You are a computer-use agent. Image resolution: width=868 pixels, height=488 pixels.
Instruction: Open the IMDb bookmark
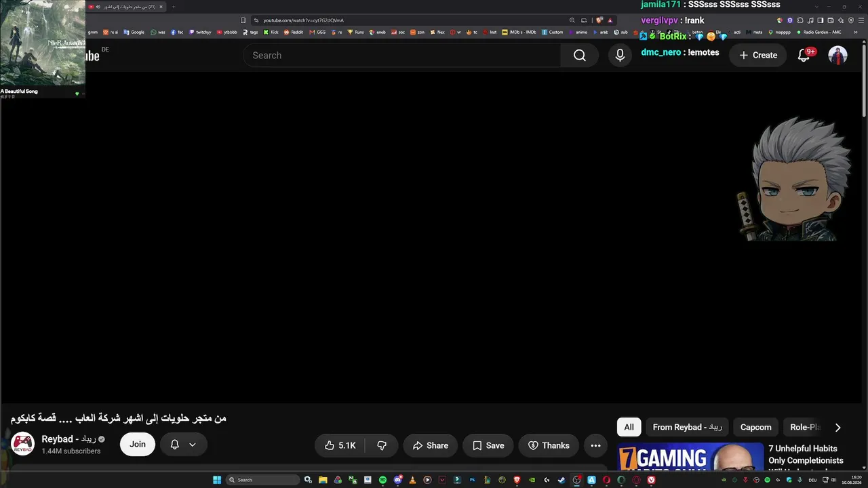click(x=519, y=32)
